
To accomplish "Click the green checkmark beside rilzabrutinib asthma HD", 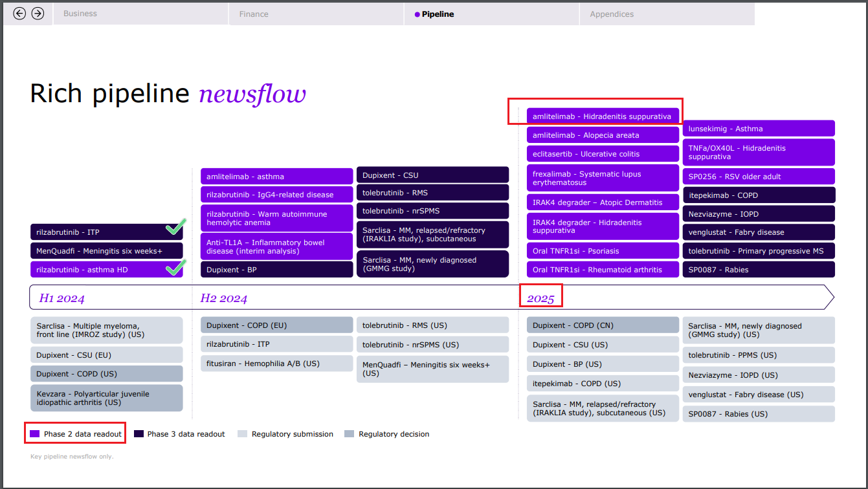I will pyautogui.click(x=175, y=266).
